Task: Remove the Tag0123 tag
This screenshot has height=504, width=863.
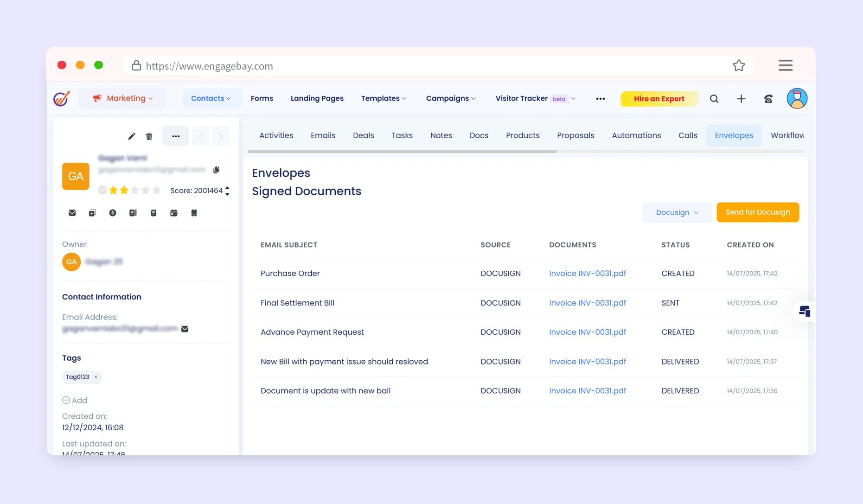Action: [96, 377]
